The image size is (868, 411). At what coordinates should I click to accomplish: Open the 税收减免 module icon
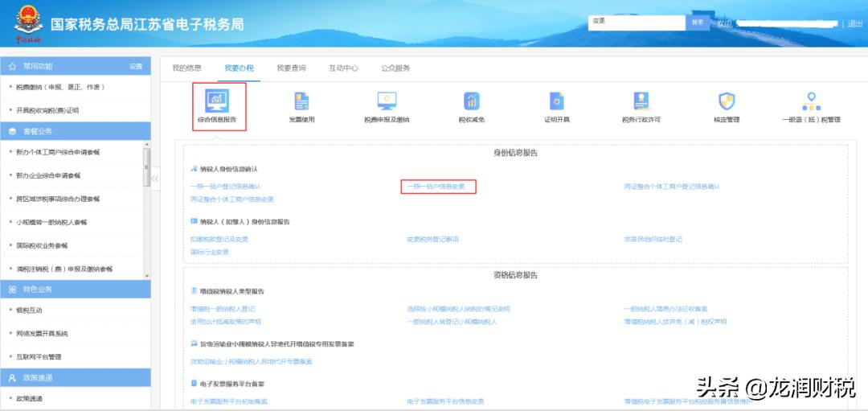pyautogui.click(x=472, y=101)
